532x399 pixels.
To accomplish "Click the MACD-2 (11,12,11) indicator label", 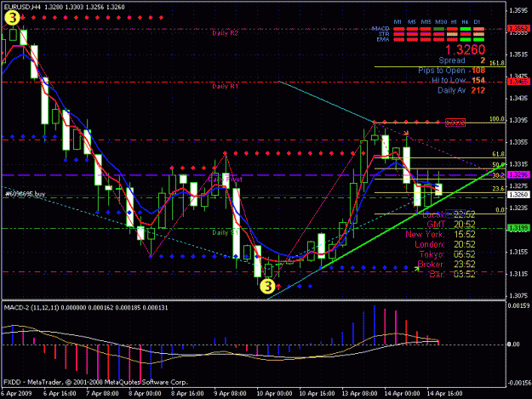I will [x=31, y=308].
